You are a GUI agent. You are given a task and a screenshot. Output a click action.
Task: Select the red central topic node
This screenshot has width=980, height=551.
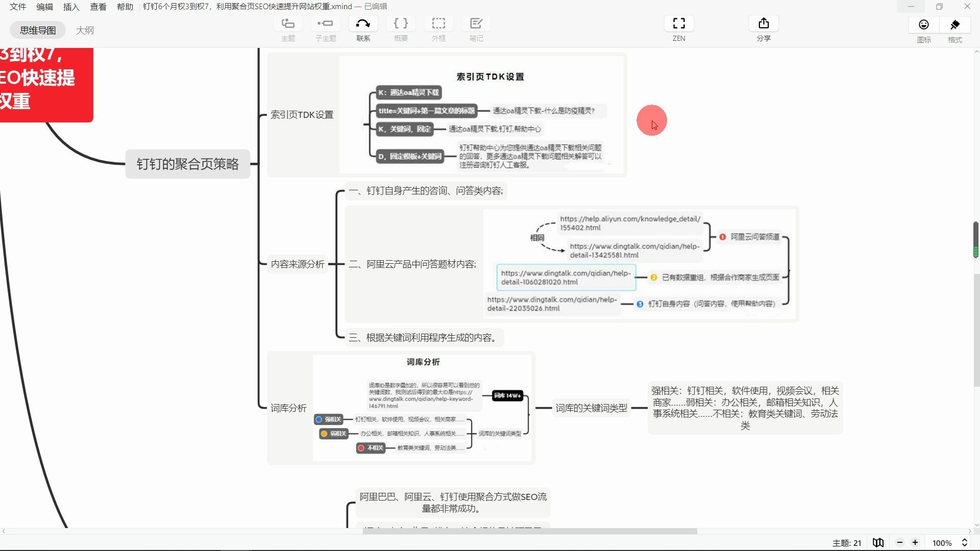pyautogui.click(x=46, y=85)
